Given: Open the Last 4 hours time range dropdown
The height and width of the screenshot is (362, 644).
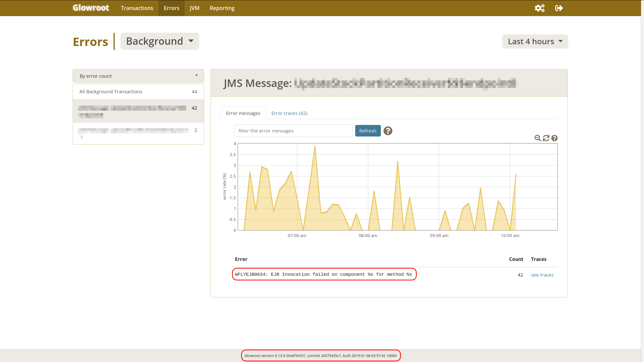Looking at the screenshot, I should pos(535,41).
